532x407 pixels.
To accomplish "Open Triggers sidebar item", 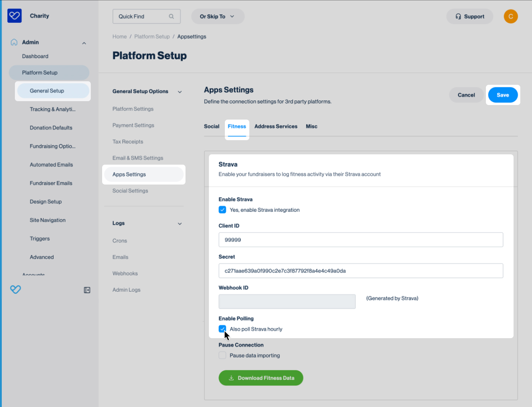I will pos(40,238).
